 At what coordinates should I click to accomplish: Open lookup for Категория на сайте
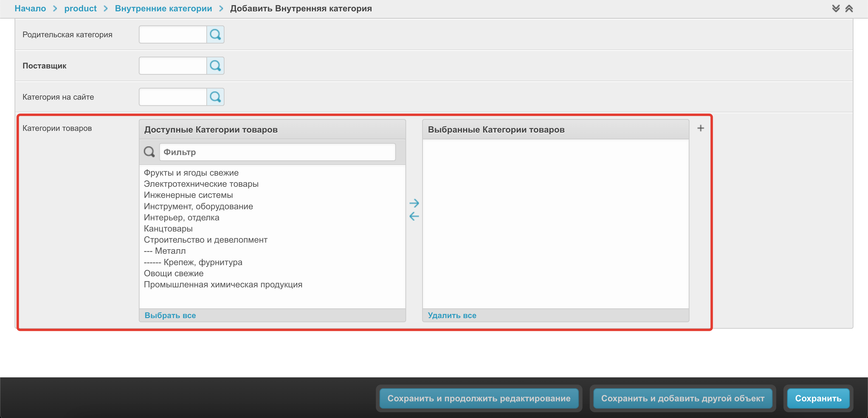215,97
